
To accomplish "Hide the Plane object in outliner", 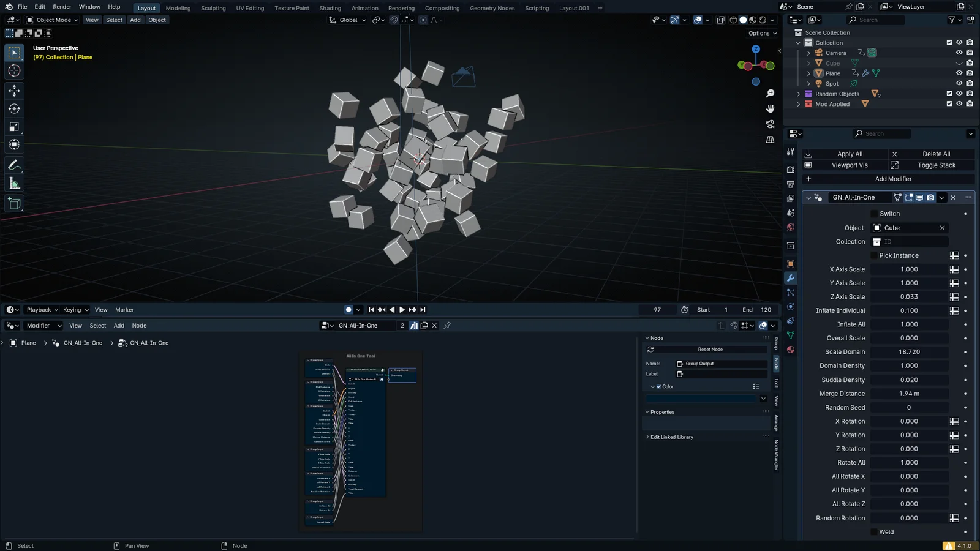I will coord(959,73).
